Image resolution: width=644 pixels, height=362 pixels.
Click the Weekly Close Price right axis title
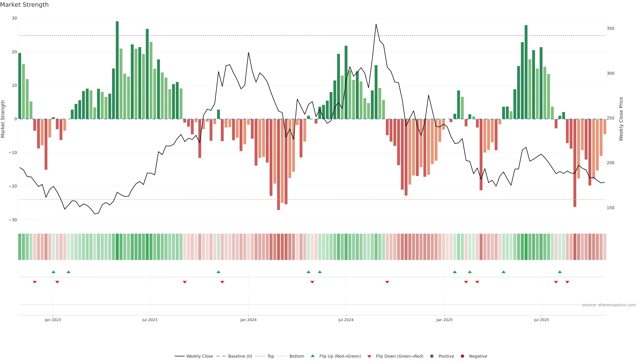[621, 119]
